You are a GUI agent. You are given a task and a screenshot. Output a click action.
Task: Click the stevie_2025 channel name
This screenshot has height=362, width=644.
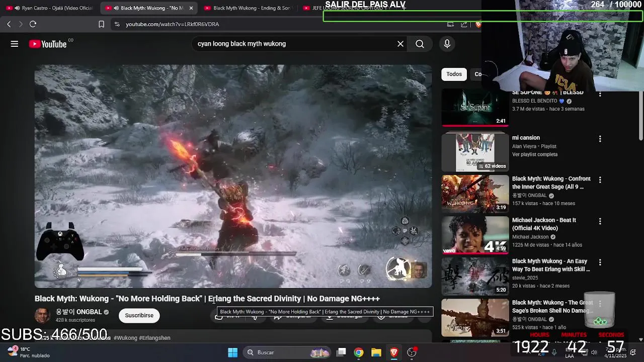click(x=525, y=278)
